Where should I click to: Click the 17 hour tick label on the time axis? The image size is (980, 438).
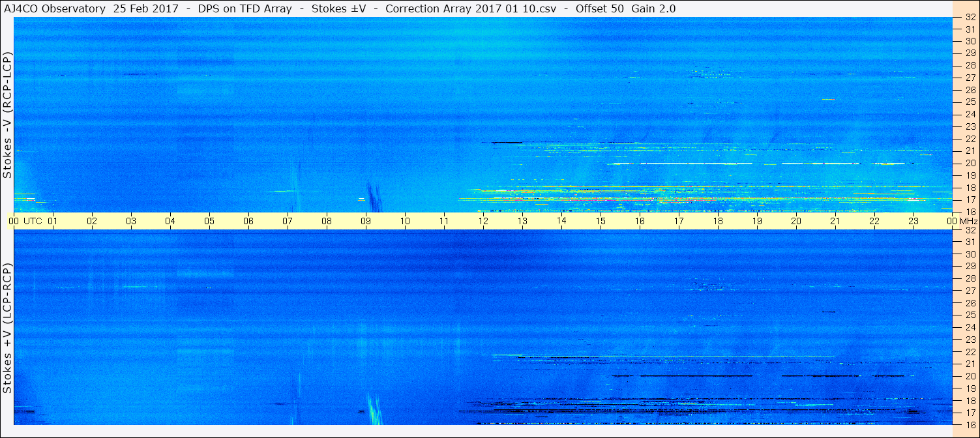pos(679,221)
